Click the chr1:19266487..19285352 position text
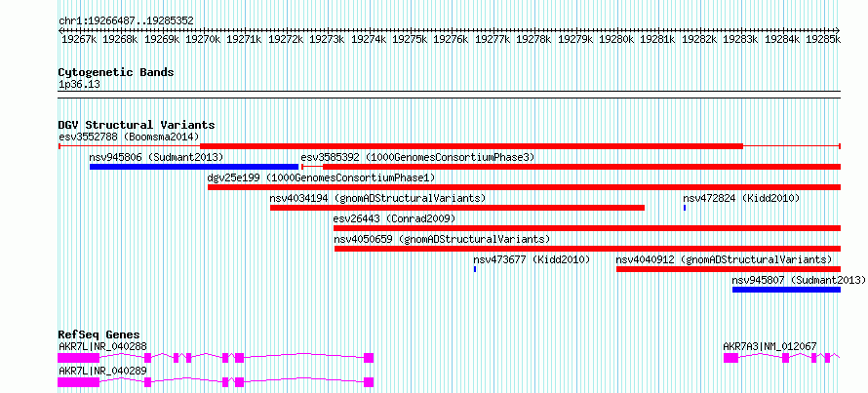The width and height of the screenshot is (868, 393). tap(126, 21)
